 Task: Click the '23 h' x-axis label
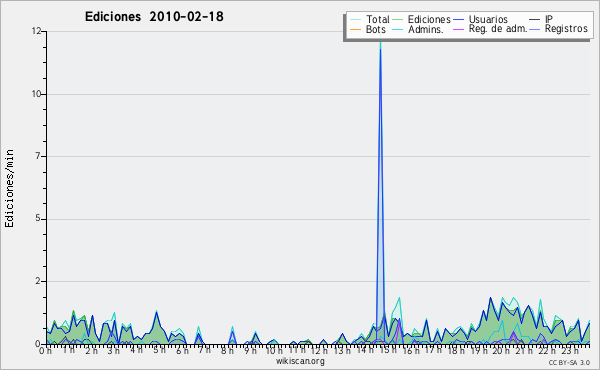[570, 350]
